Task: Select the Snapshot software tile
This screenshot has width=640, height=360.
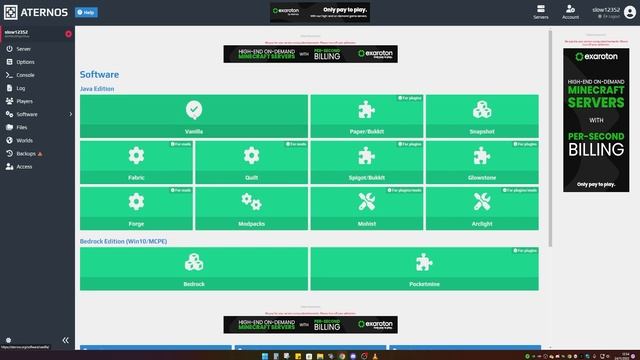Action: [482, 116]
